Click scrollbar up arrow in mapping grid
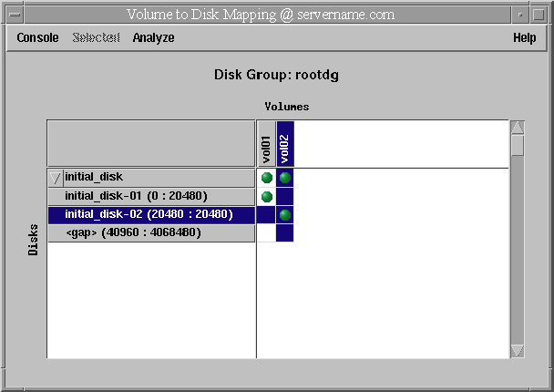The image size is (554, 392). (518, 128)
